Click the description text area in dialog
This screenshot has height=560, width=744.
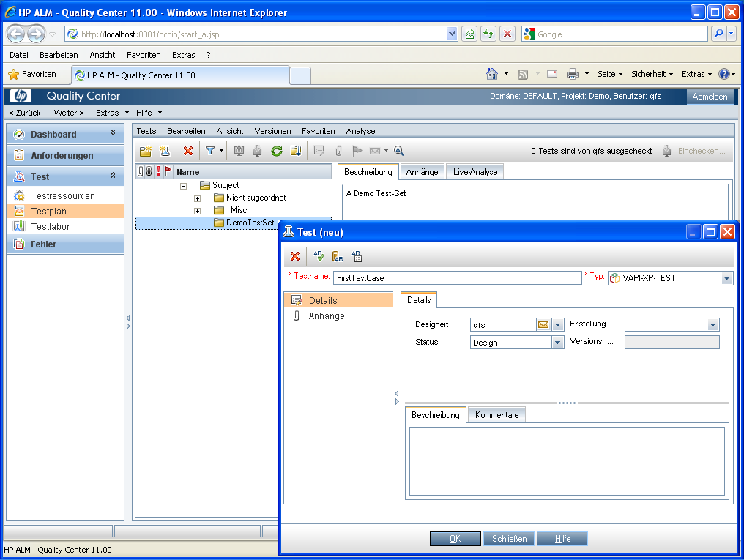(x=567, y=461)
